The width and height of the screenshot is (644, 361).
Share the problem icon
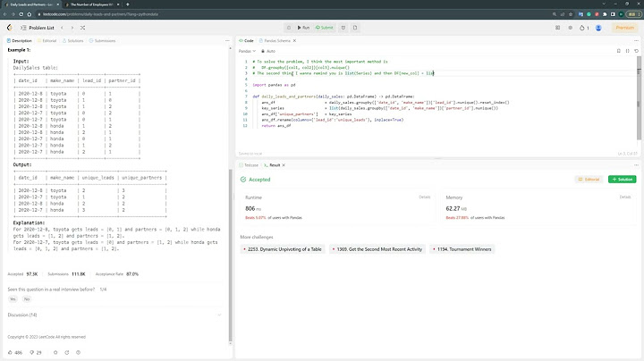tap(67, 352)
